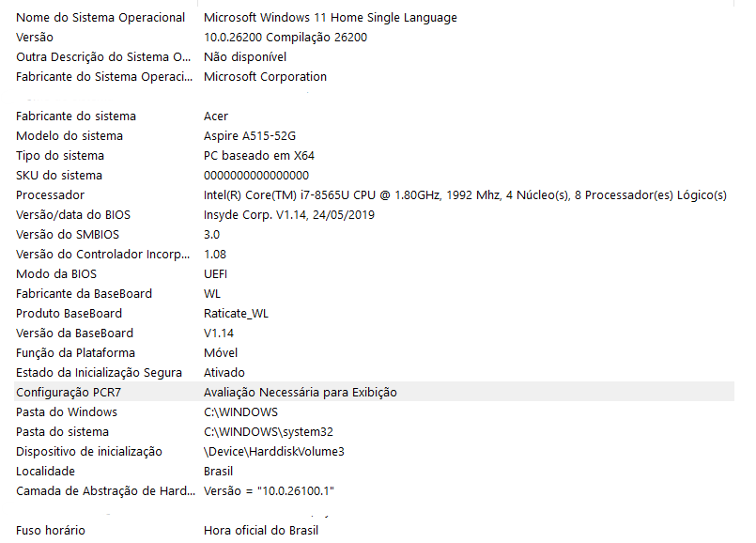Select 'Fabricante do Sistema Operaci...' label

(x=104, y=77)
